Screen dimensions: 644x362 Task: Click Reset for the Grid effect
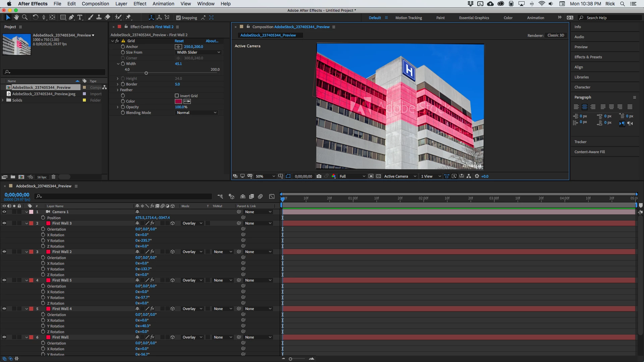pos(179,41)
